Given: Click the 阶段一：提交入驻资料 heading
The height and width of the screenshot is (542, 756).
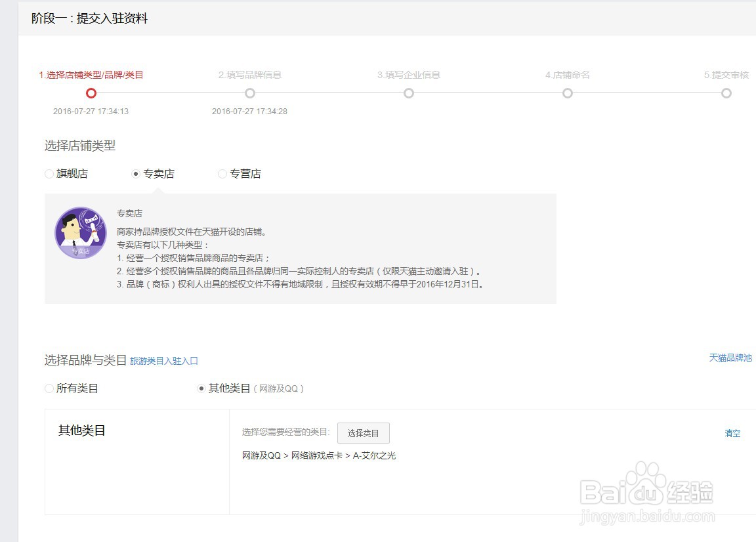Looking at the screenshot, I should (x=89, y=18).
